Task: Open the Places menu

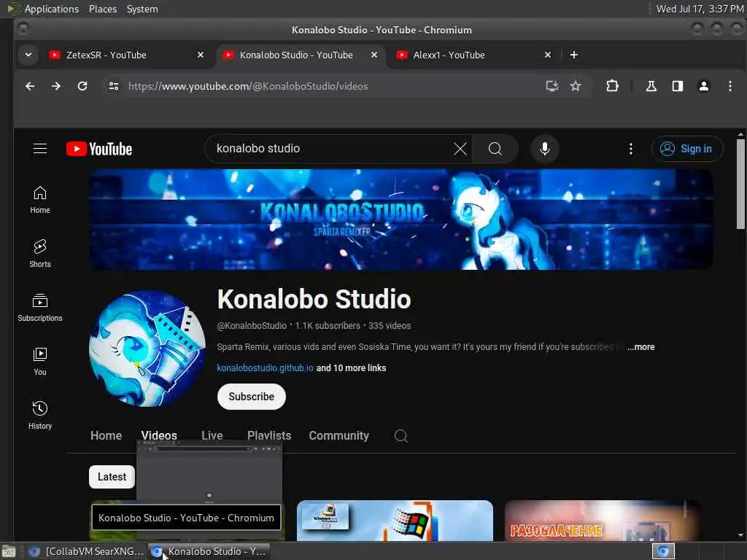Action: coord(103,9)
